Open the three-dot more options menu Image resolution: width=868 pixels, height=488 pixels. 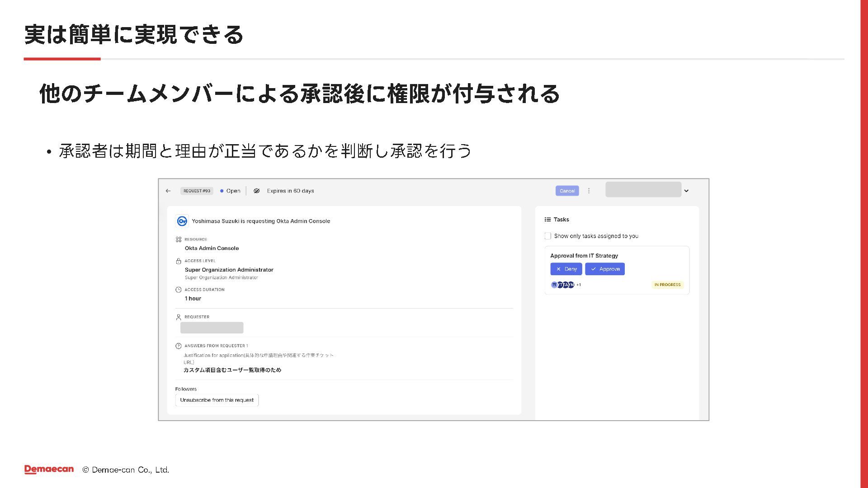589,191
